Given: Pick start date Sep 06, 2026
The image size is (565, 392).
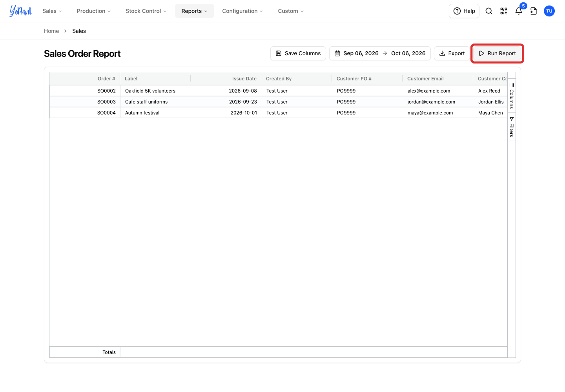Looking at the screenshot, I should (361, 53).
